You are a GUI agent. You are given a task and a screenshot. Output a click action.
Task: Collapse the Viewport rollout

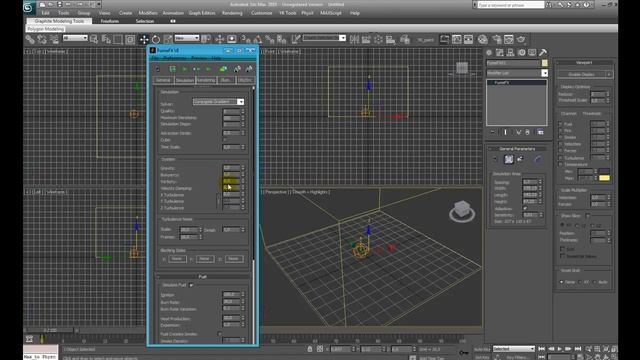tap(584, 62)
